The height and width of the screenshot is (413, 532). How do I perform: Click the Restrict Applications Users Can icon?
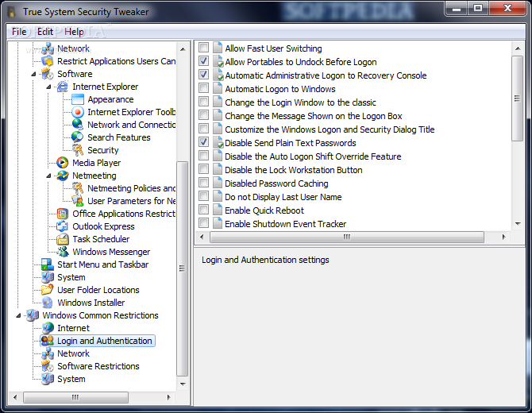(x=47, y=61)
